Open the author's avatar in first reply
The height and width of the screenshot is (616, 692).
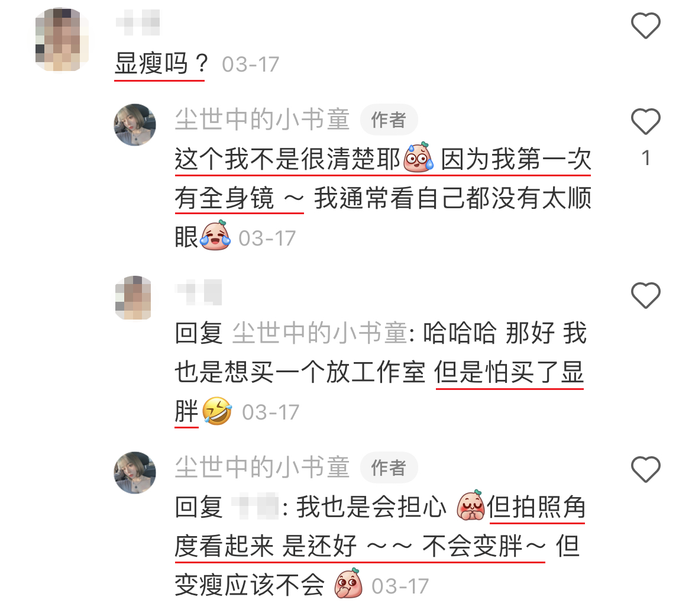(135, 125)
